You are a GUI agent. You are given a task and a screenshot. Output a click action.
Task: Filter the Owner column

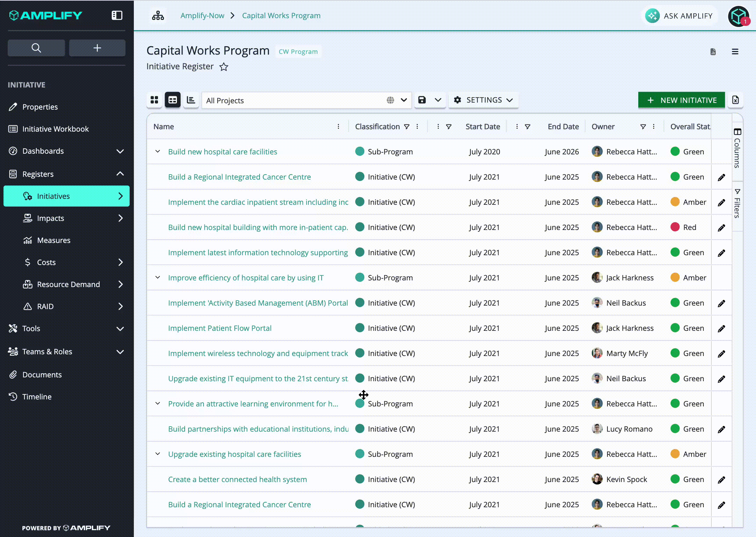point(643,127)
